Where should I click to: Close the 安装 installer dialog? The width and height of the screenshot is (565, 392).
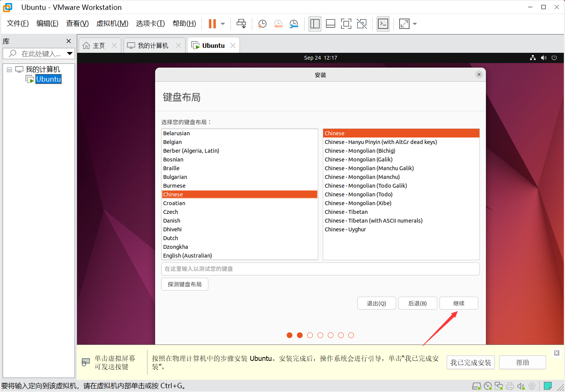[479, 74]
